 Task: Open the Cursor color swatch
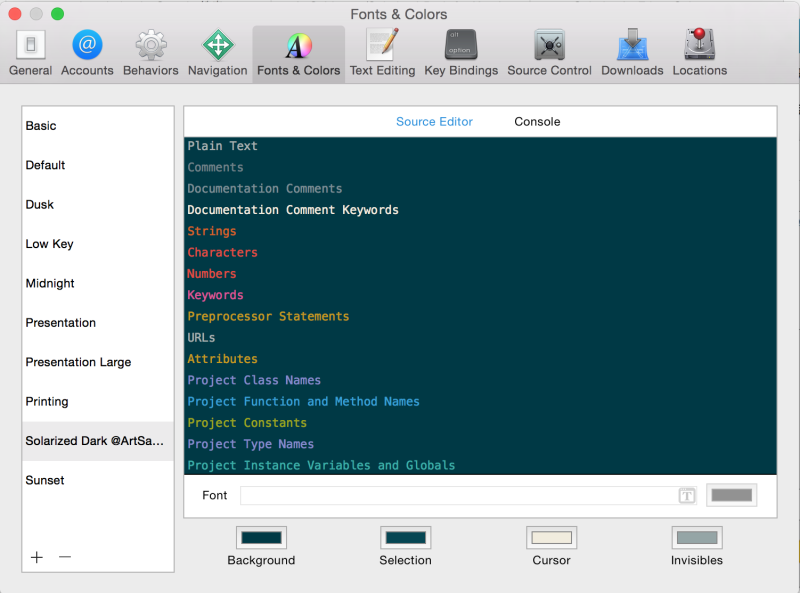[x=551, y=536]
